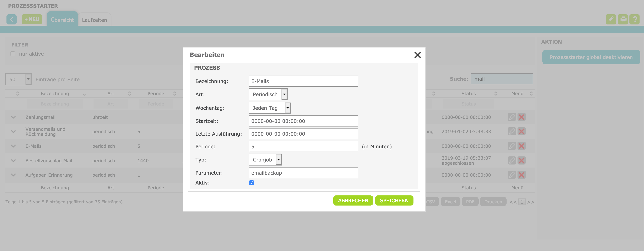644x251 pixels.
Task: Click edit icon for Zahlungsmail row
Action: tap(511, 117)
